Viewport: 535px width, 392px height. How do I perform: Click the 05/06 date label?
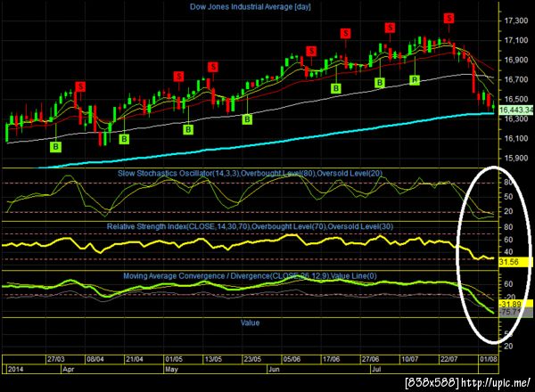tap(292, 359)
